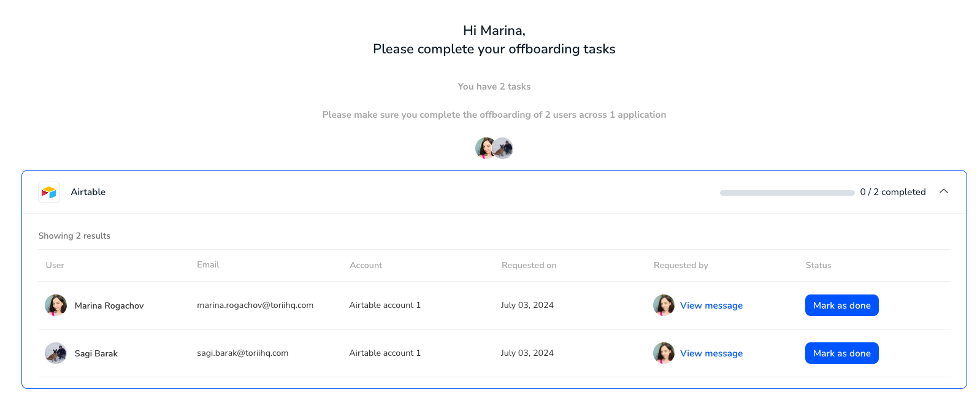Click Marina Rogachov's user avatar in table
This screenshot has height=400, width=980.
(x=56, y=305)
